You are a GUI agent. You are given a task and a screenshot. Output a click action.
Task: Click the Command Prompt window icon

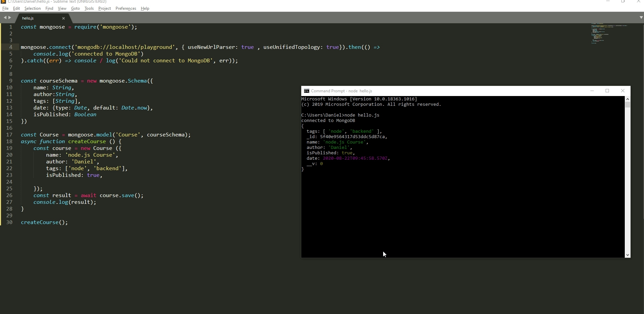[306, 91]
